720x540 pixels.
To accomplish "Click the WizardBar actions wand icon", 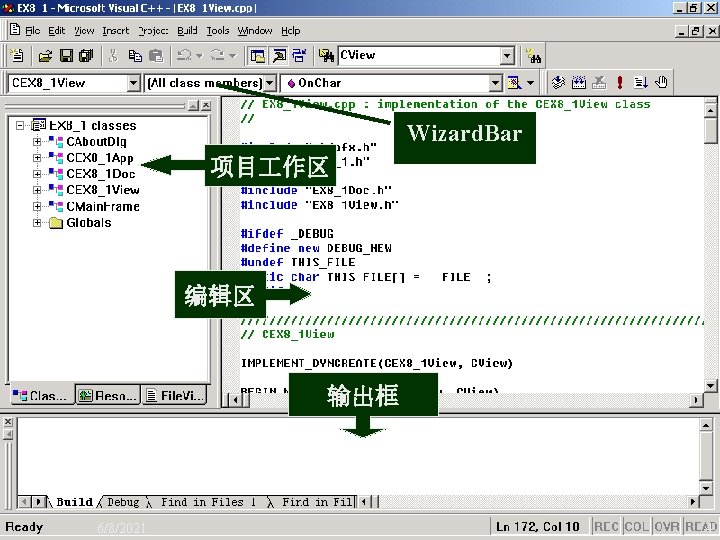I will [x=514, y=83].
